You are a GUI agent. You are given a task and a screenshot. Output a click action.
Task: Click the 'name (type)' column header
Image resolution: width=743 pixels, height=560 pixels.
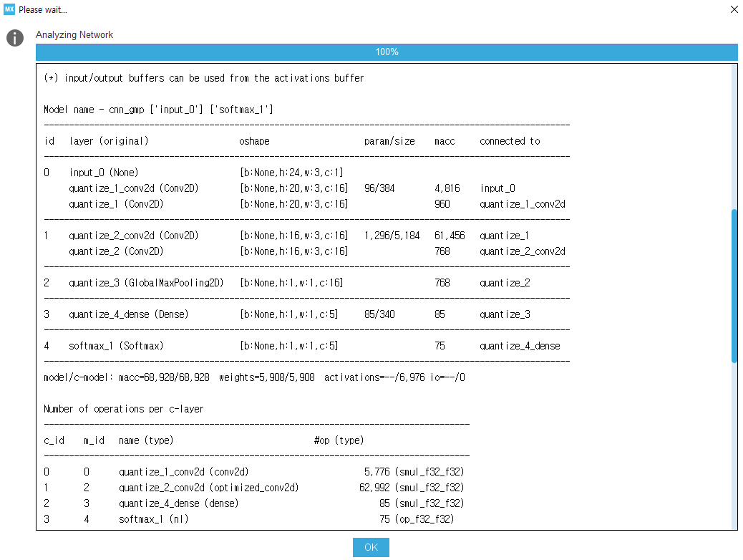tap(146, 440)
